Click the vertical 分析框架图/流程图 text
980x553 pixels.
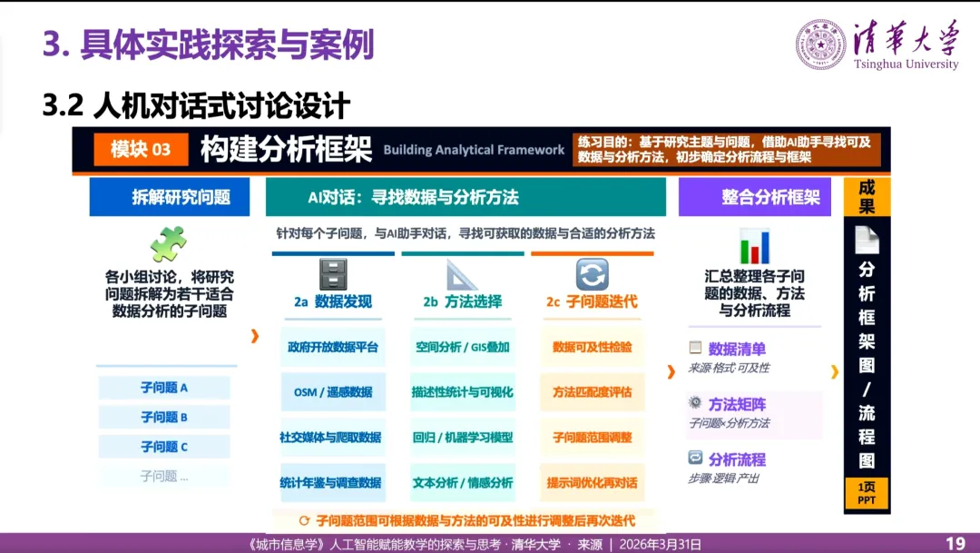pyautogui.click(x=867, y=365)
